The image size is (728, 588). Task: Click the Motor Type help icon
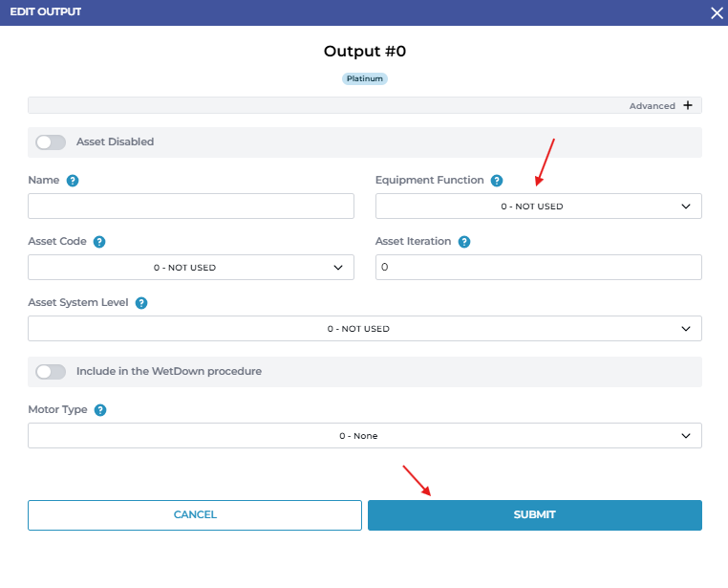[100, 410]
